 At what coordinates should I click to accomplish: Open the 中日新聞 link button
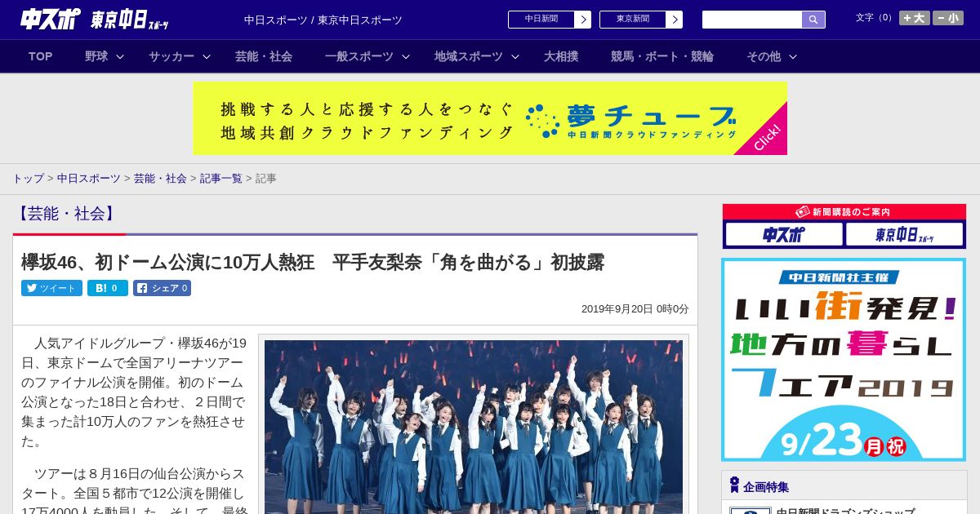point(541,20)
